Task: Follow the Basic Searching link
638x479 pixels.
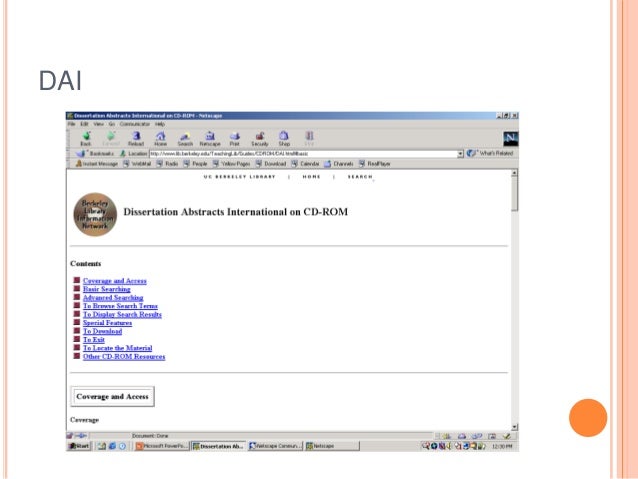Action: click(107, 289)
